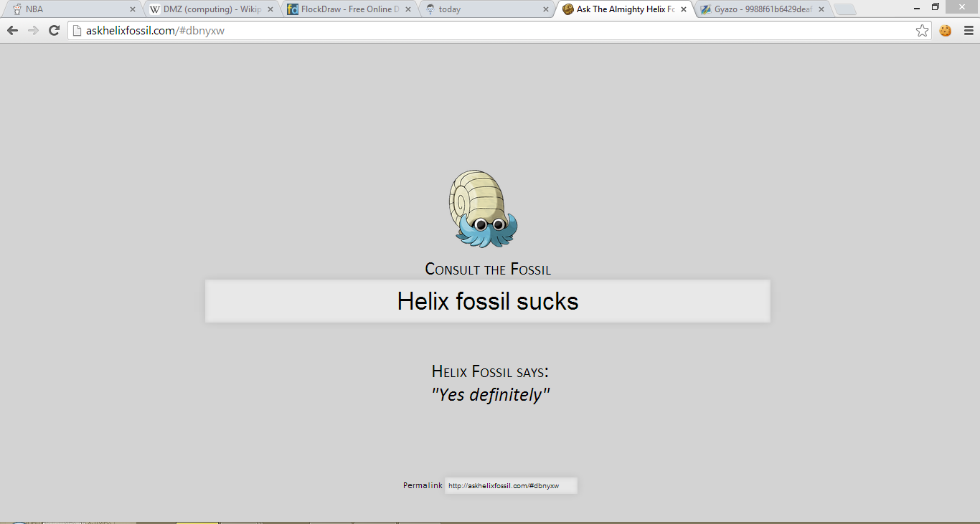
Task: Restore down the Chrome window
Action: [x=936, y=6]
